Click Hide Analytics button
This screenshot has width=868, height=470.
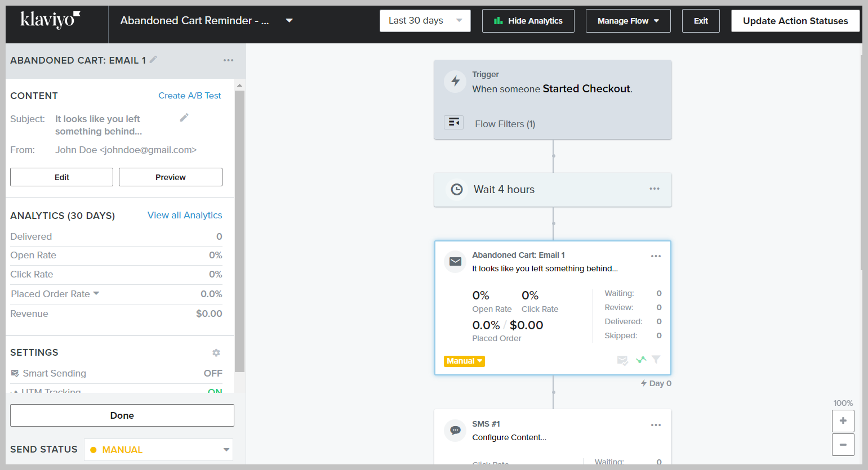[528, 21]
